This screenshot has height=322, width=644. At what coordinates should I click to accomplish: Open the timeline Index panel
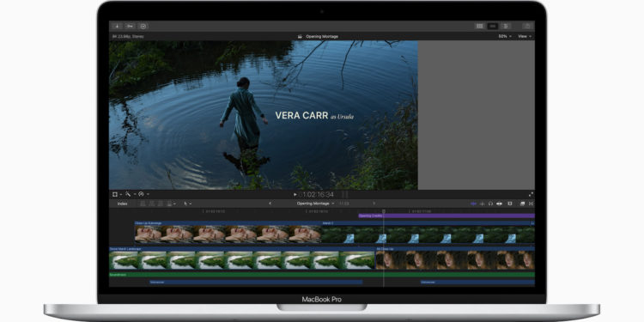(123, 204)
